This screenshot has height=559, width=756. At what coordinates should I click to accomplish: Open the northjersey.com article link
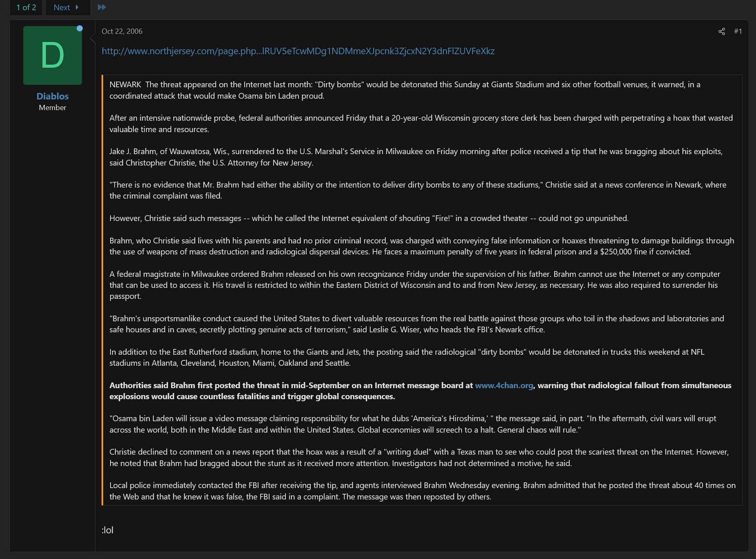click(x=298, y=51)
